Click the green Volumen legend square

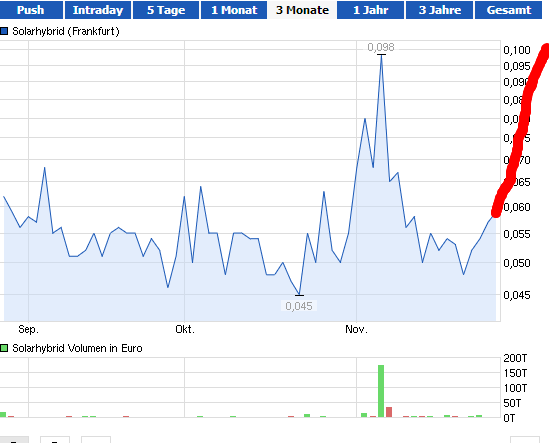pos(4,348)
